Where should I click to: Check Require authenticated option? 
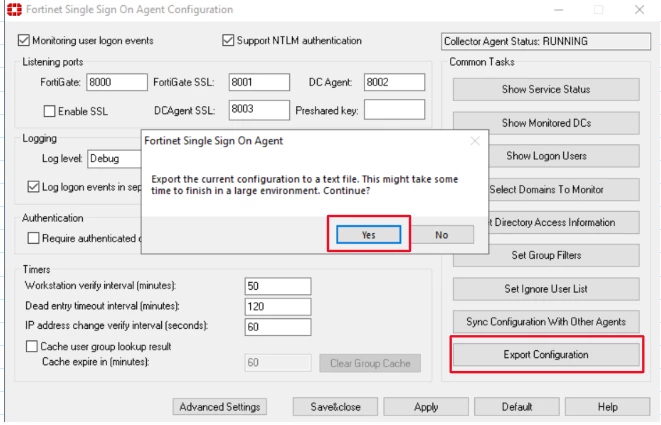33,238
